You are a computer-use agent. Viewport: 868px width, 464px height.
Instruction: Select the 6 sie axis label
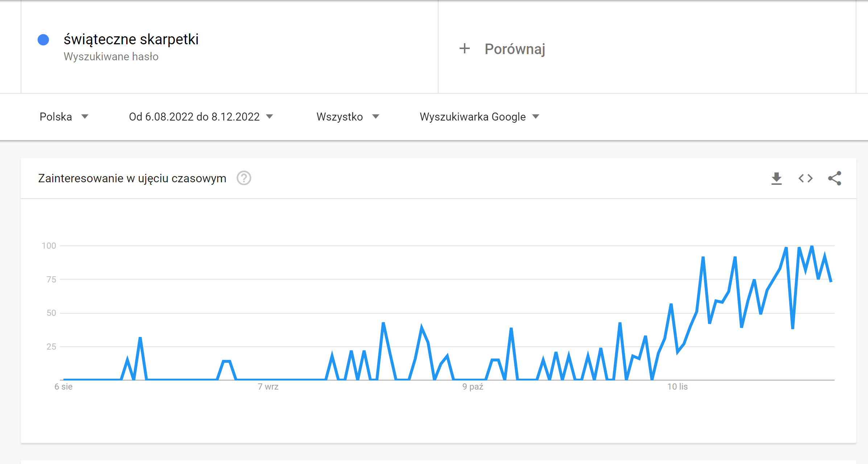(x=63, y=387)
